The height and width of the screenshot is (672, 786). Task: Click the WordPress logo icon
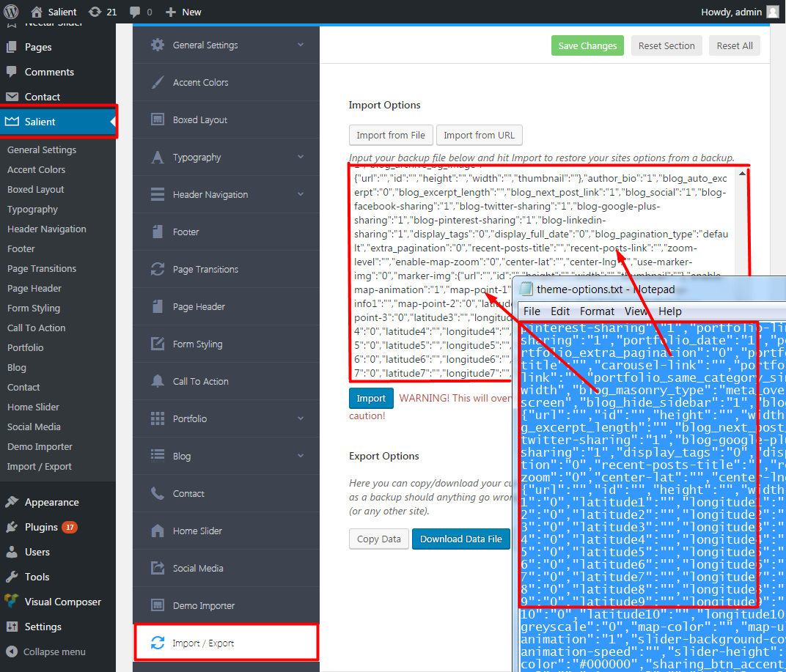(11, 12)
